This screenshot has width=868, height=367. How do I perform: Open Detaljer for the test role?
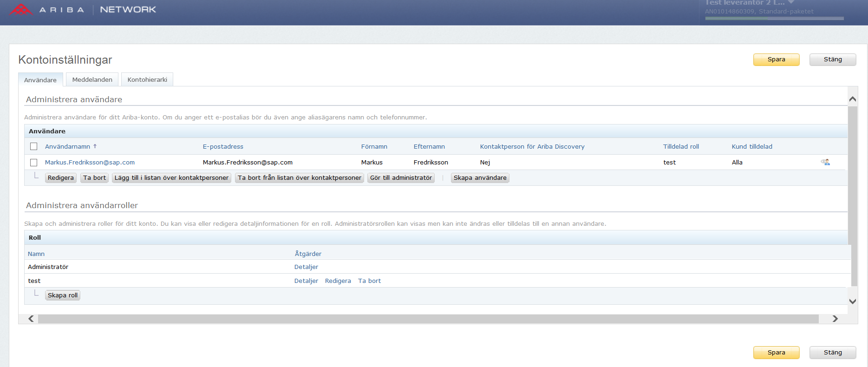click(306, 281)
